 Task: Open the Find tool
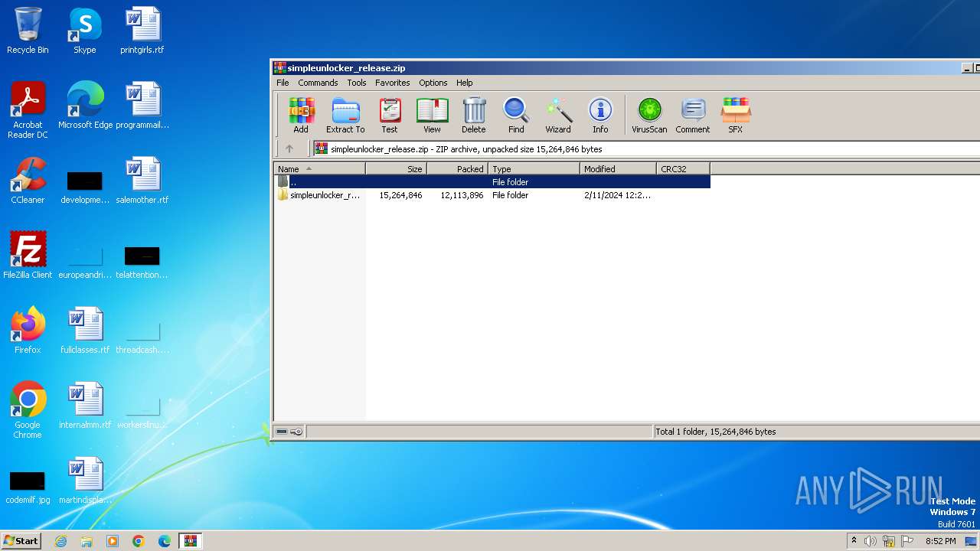point(516,115)
